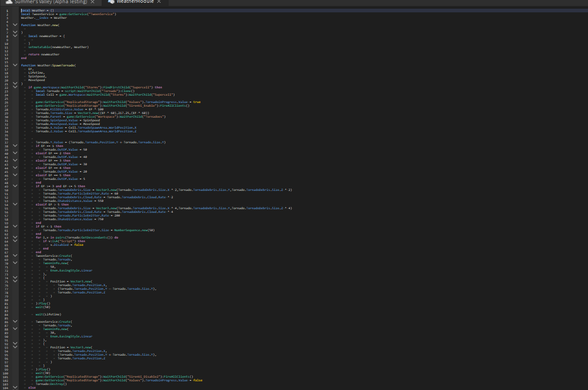Collapse the for-loop over GetDescendants at line 63
588x390 pixels.
click(x=16, y=238)
